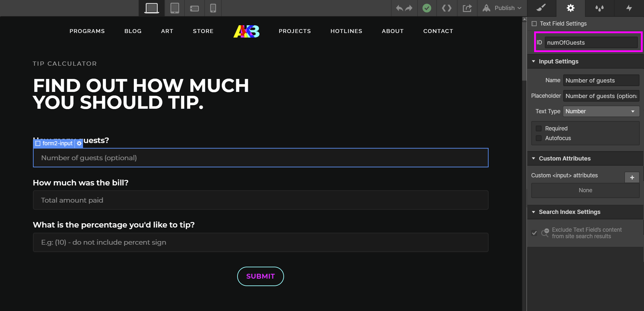Open the Interactions lightning tab
644x311 pixels.
629,8
